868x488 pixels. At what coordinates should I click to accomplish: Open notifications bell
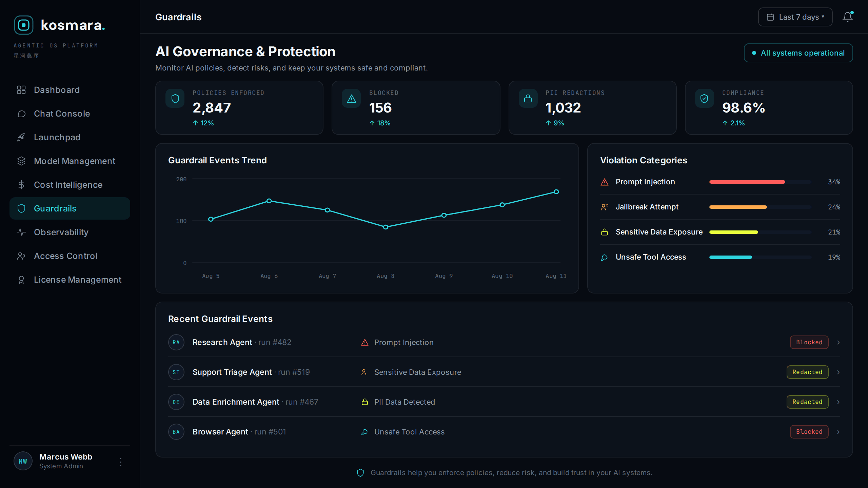pyautogui.click(x=848, y=17)
